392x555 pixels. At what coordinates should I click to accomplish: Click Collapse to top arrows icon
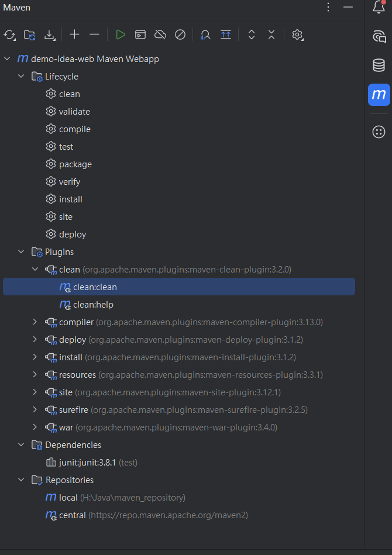[226, 35]
